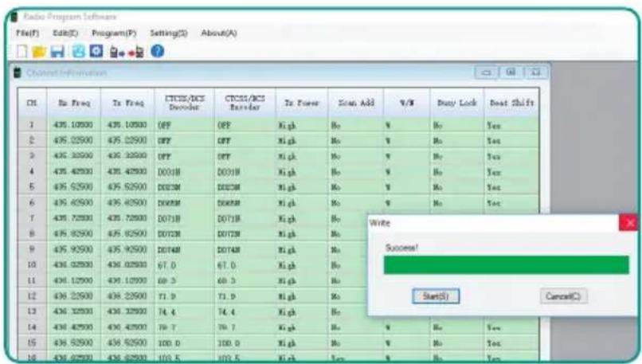The image size is (642, 364).
Task: Click Decoder cell 100.0 in channel 15
Action: pos(184,342)
